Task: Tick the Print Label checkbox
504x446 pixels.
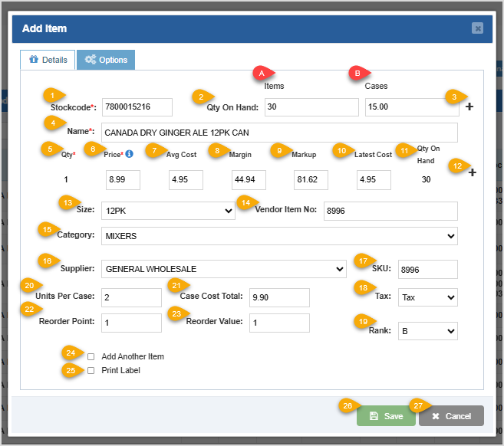Action: (x=91, y=371)
